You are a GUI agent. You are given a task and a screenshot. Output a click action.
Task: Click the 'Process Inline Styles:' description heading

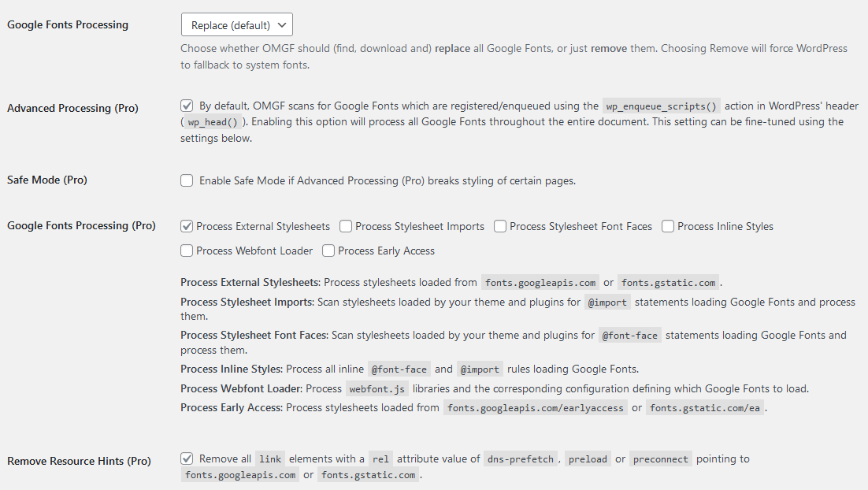pyautogui.click(x=232, y=369)
